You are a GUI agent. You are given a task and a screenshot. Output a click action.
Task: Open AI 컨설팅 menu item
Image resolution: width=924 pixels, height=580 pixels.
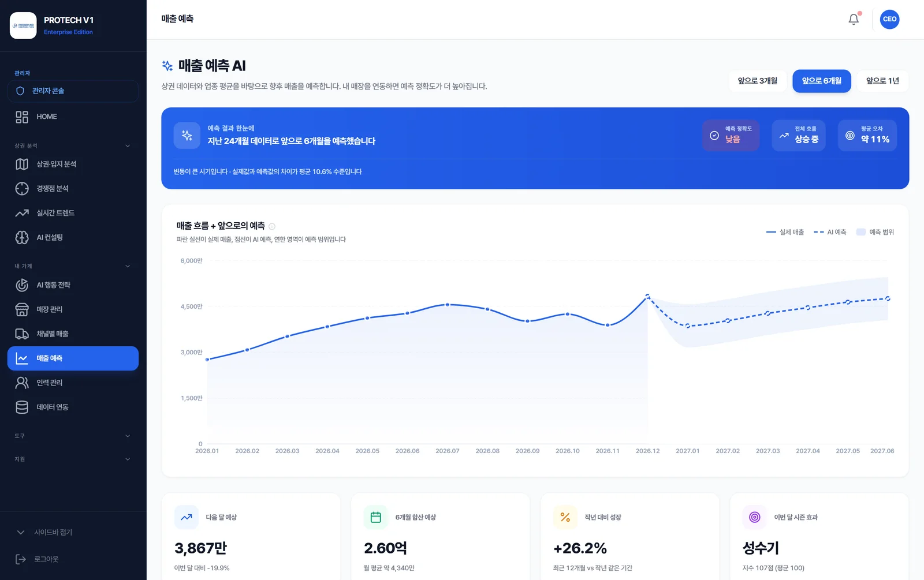[x=73, y=237]
